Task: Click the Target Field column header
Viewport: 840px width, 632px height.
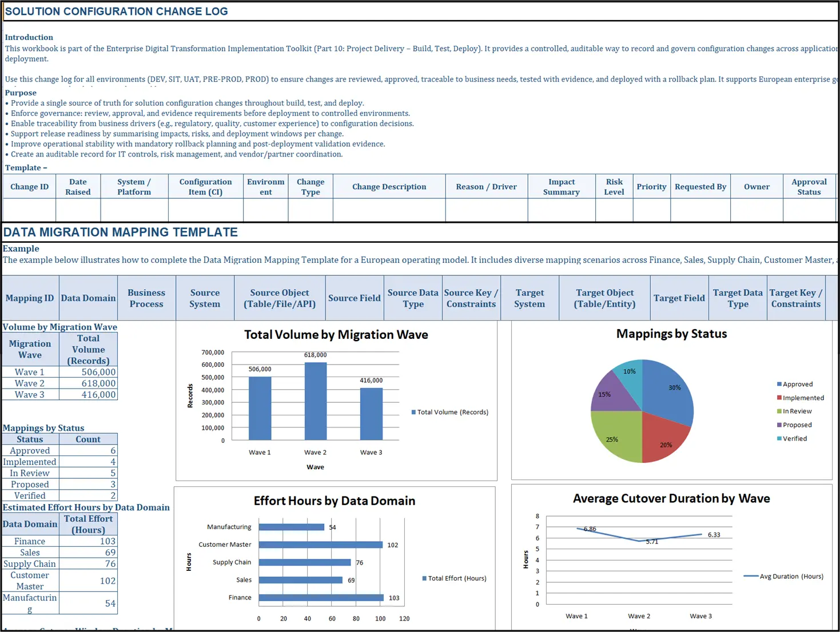Action: [x=679, y=298]
